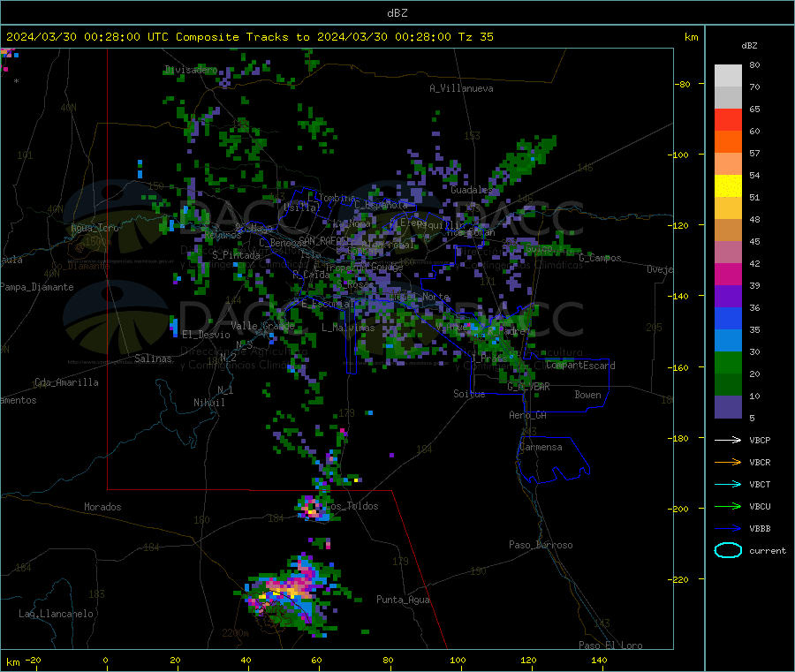Click the dBZ title at top
Image resolution: width=795 pixels, height=672 pixels.
pyautogui.click(x=397, y=13)
